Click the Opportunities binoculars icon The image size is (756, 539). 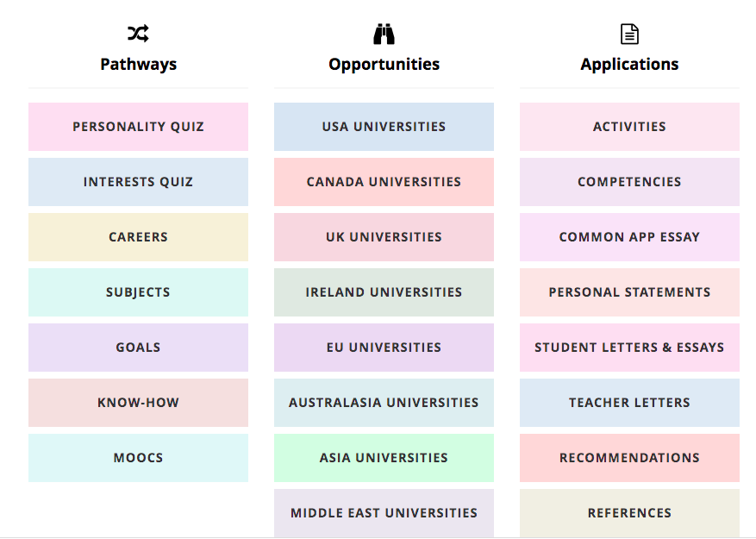[x=384, y=34]
